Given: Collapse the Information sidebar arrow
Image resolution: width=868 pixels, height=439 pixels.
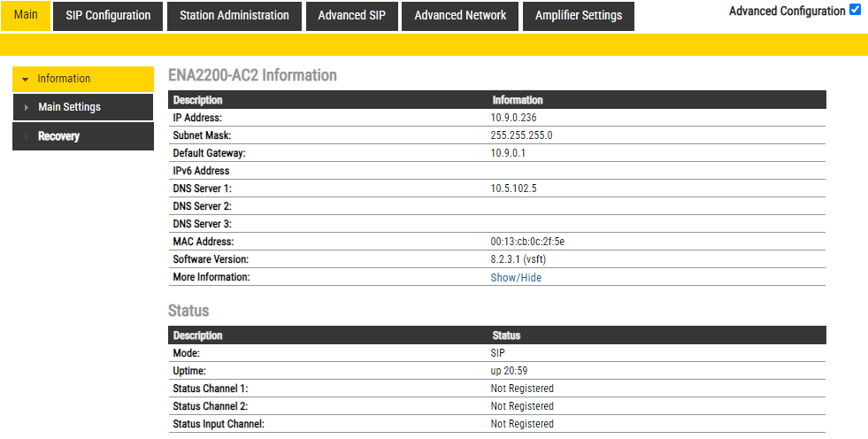Looking at the screenshot, I should coord(25,79).
